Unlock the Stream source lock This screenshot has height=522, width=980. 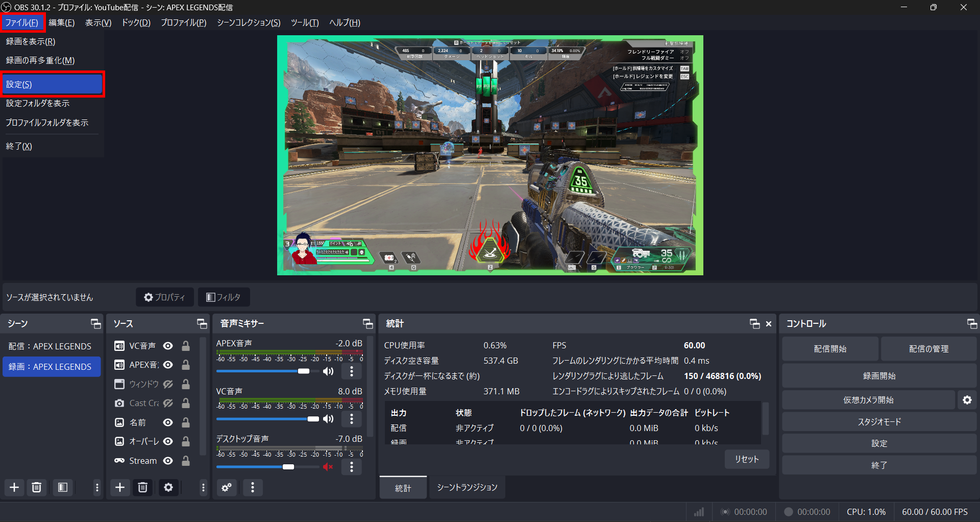[x=186, y=461]
